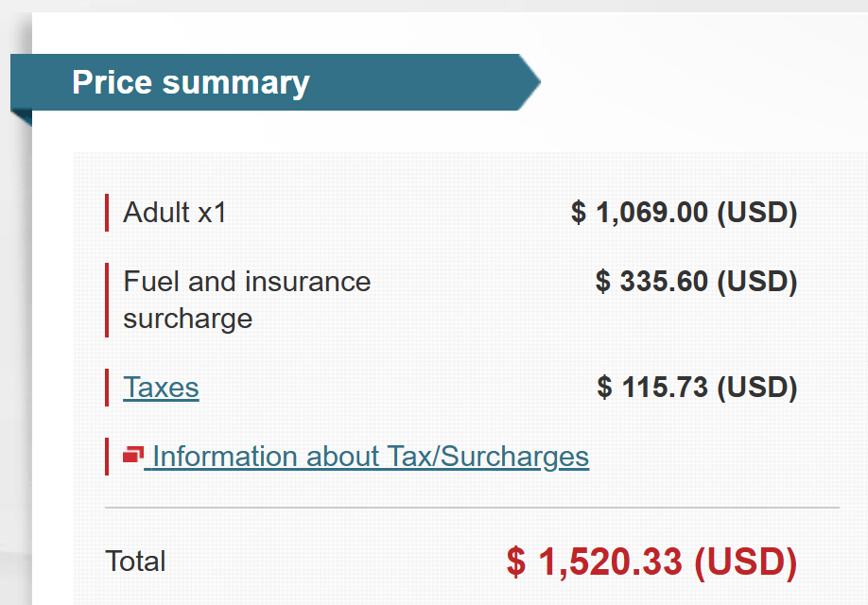Click the red pop-up window icon

coord(132,456)
